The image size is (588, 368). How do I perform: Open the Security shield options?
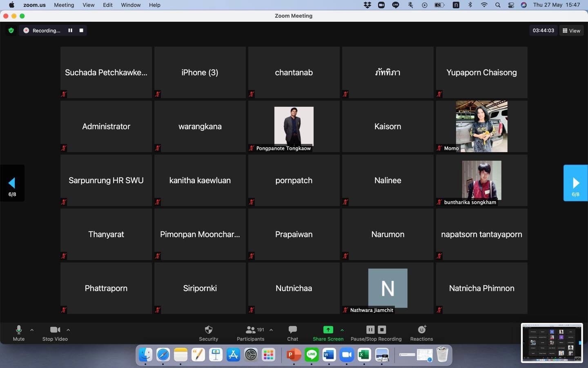click(208, 333)
